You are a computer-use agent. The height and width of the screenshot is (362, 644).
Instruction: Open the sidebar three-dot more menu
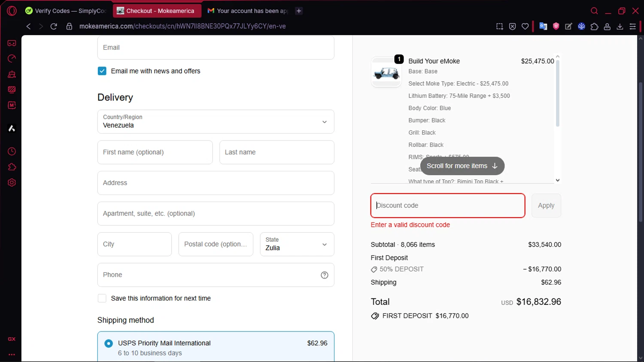tap(12, 355)
